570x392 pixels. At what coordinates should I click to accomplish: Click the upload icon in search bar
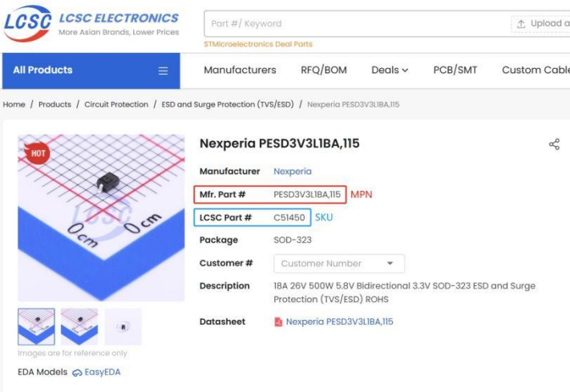click(521, 24)
